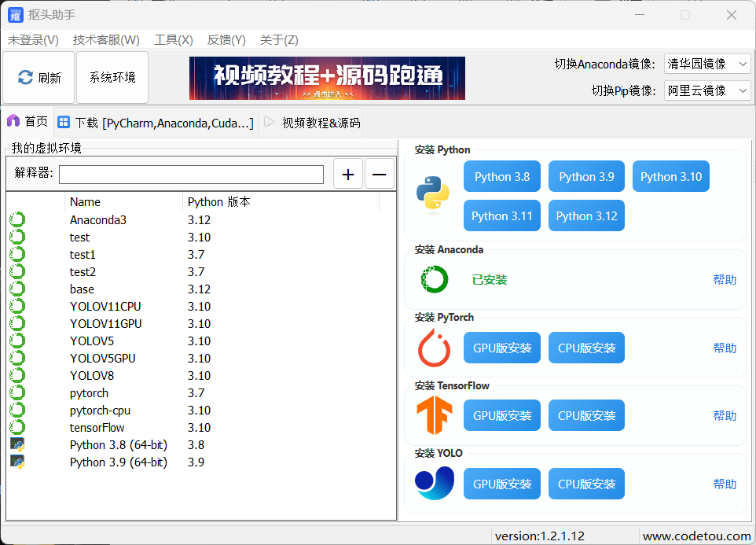The image size is (756, 545).
Task: Open the 关于(Z) menu
Action: 279,40
